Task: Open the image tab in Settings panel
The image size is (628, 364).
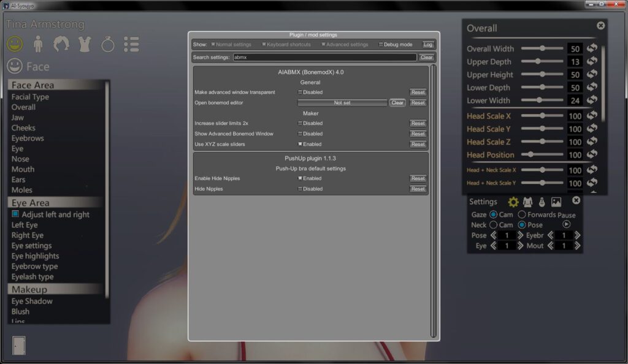Action: click(x=556, y=202)
